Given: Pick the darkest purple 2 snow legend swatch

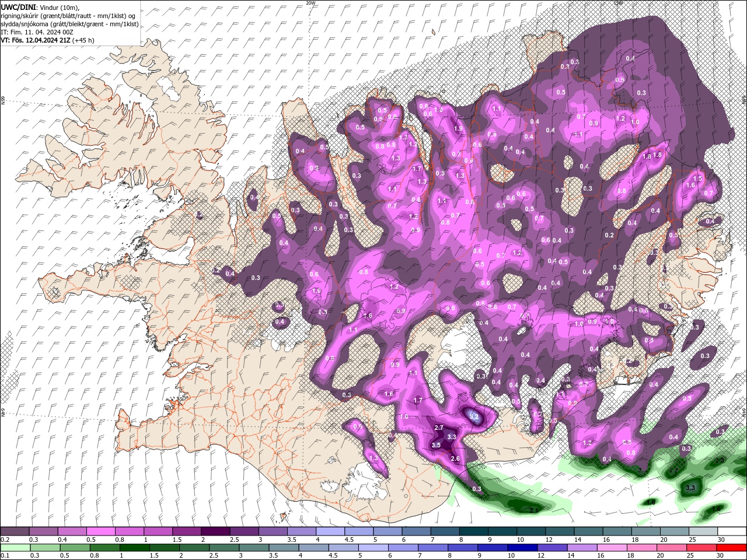Looking at the screenshot, I should pos(215,531).
